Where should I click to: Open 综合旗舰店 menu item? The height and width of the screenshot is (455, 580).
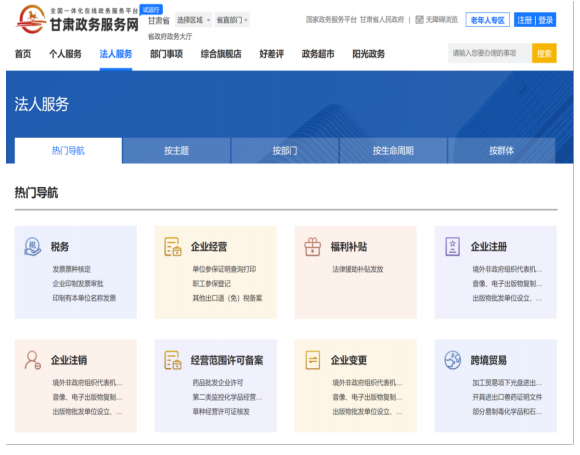tap(221, 54)
